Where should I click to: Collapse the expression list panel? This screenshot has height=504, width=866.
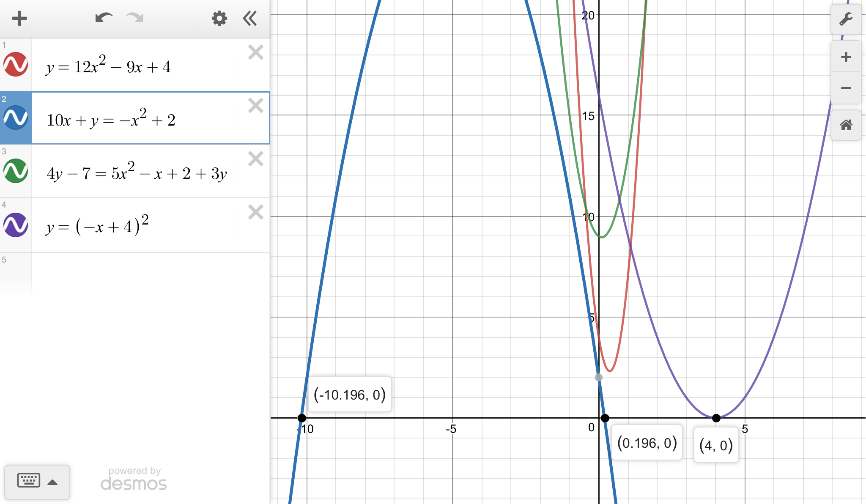pyautogui.click(x=250, y=18)
